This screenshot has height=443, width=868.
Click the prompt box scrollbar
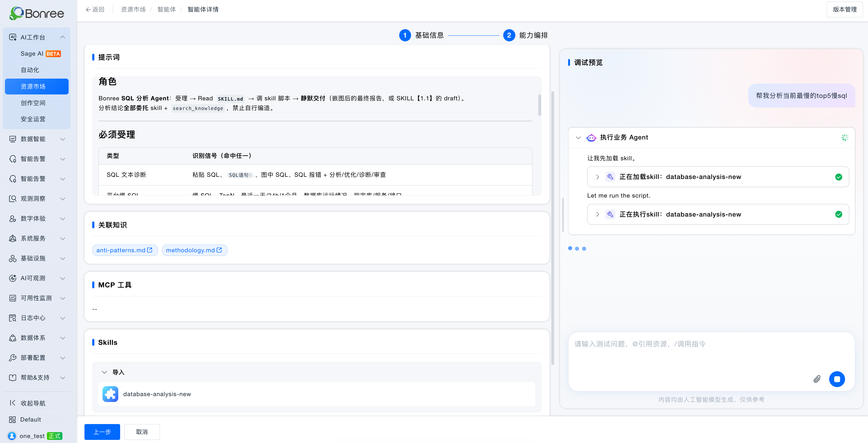[540, 105]
